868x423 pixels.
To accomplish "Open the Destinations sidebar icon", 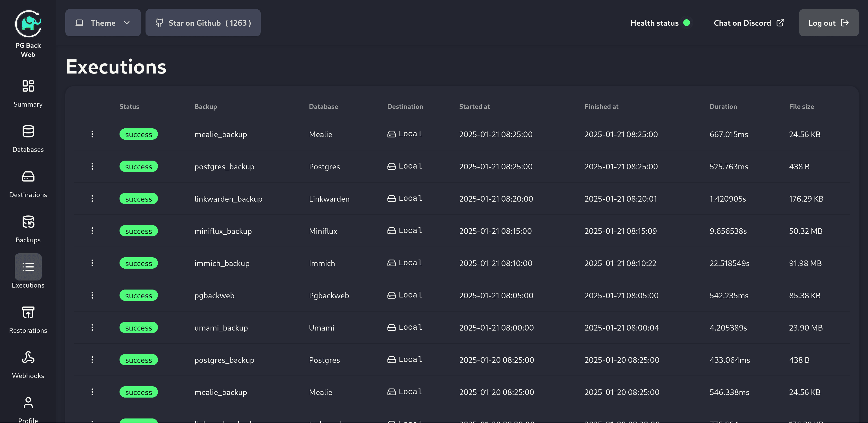I will [28, 176].
